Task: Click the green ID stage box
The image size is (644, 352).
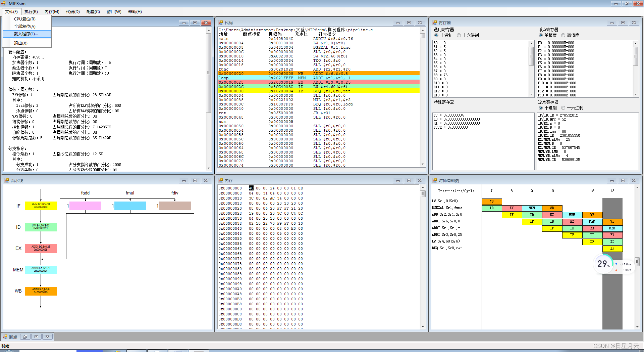Action: [41, 227]
